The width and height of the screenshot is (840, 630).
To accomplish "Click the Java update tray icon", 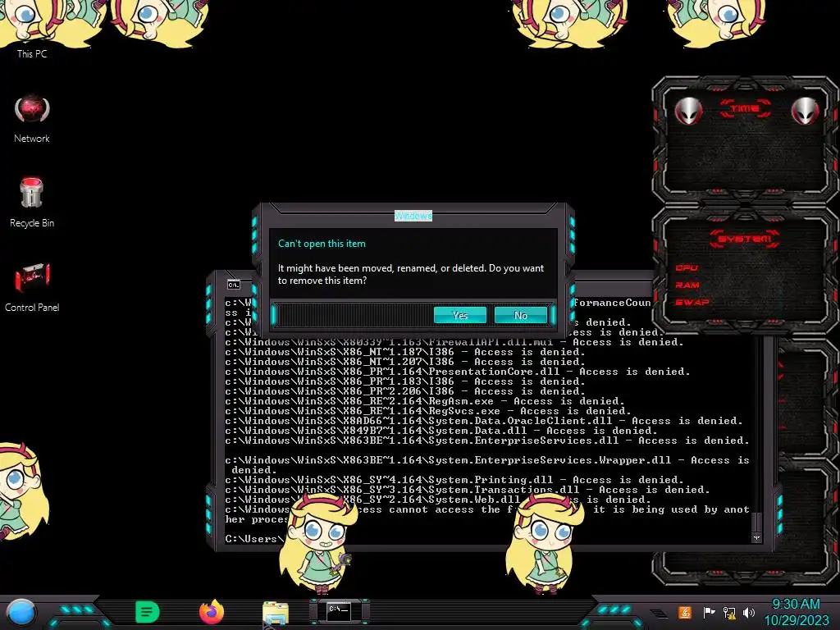I will coord(685,612).
